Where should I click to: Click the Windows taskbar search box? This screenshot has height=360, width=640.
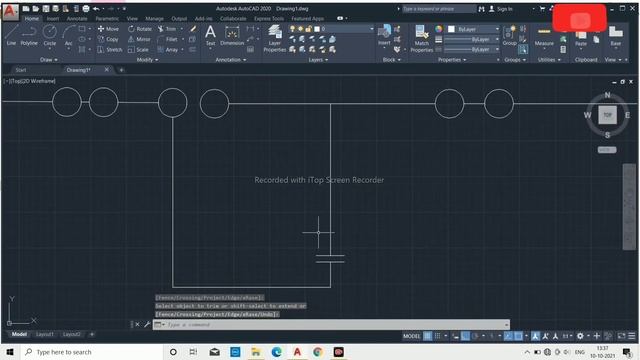click(91, 352)
